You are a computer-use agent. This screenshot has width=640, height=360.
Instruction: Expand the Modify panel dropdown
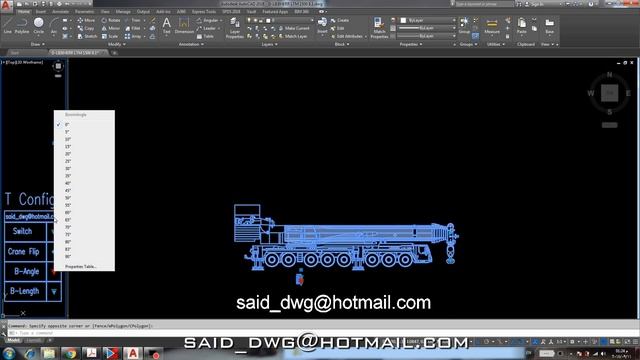coord(116,44)
